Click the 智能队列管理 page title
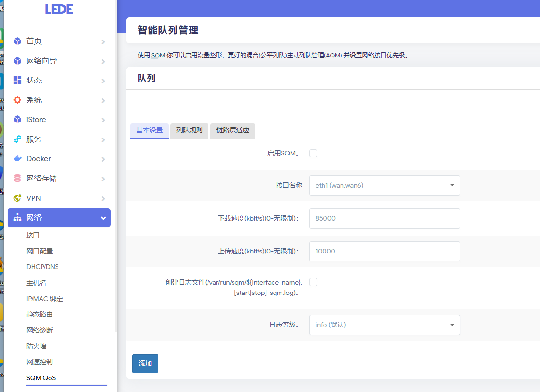540x392 pixels. pyautogui.click(x=168, y=30)
